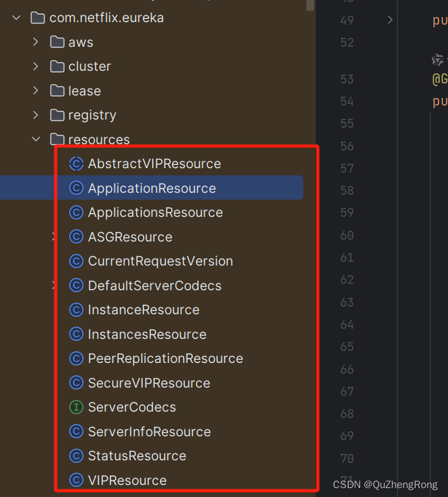Click the registry folder icon

point(58,115)
